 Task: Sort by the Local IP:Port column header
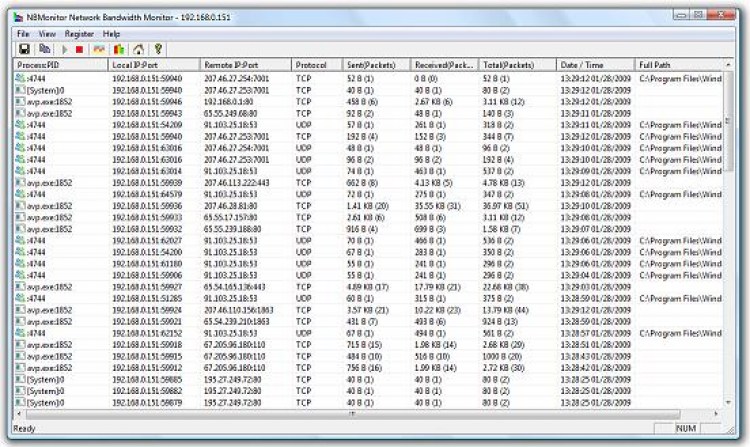click(154, 65)
